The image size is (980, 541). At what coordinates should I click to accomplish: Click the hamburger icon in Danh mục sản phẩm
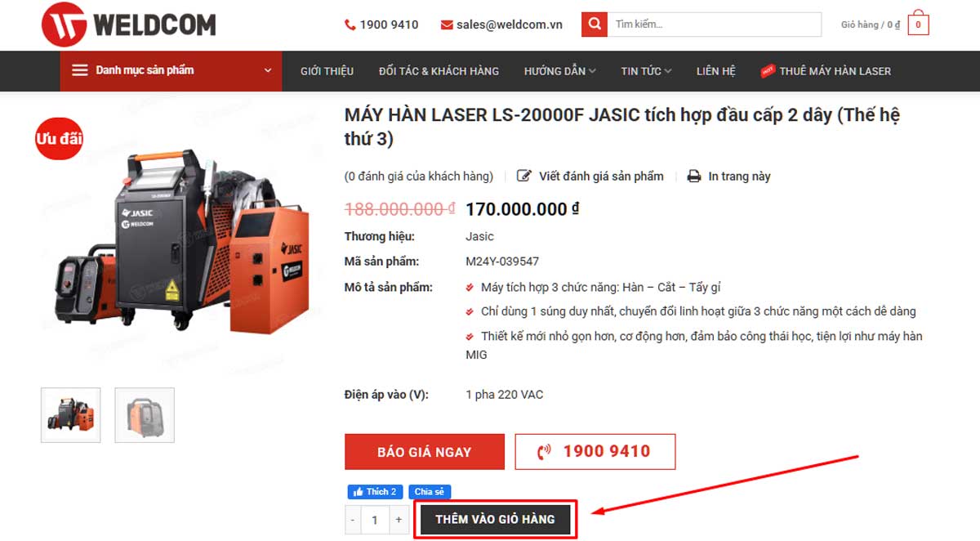80,70
